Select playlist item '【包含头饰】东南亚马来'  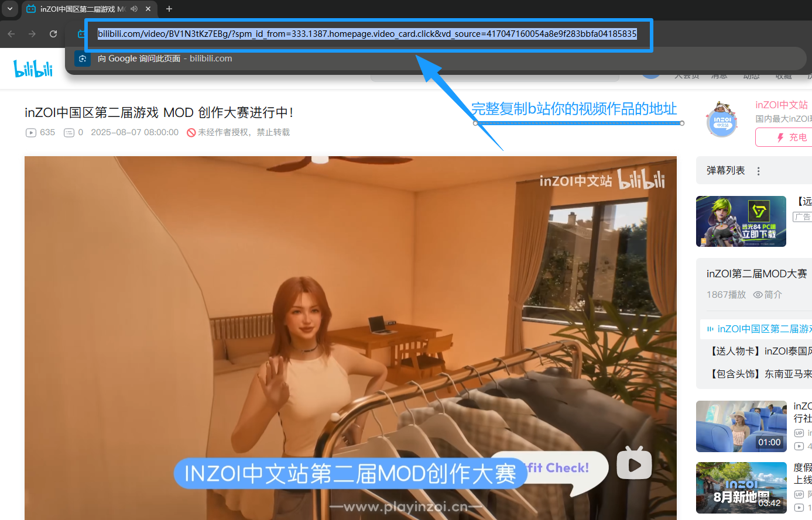pos(759,374)
